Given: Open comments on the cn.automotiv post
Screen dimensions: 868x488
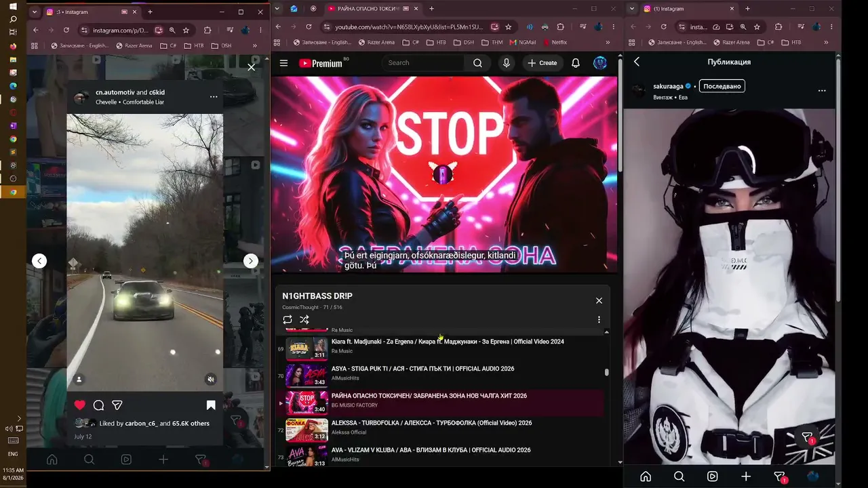Looking at the screenshot, I should click(x=98, y=405).
